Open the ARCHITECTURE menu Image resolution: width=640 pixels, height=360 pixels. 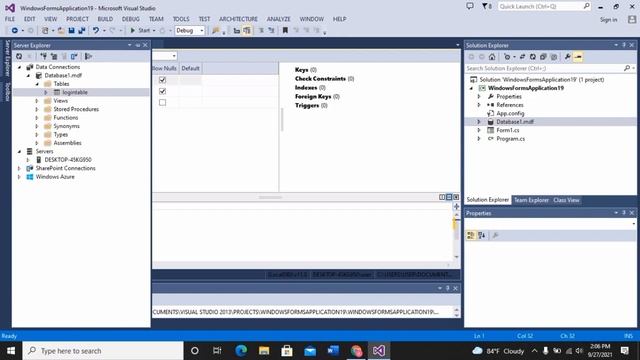[238, 19]
